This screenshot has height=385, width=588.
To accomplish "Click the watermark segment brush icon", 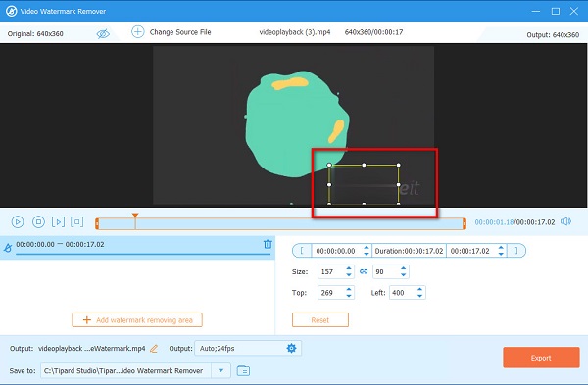I will pyautogui.click(x=8, y=248).
